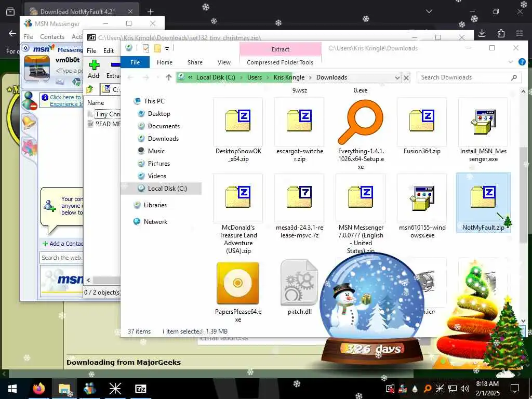Click the address bar X stop button
Image resolution: width=532 pixels, height=399 pixels.
(406, 78)
